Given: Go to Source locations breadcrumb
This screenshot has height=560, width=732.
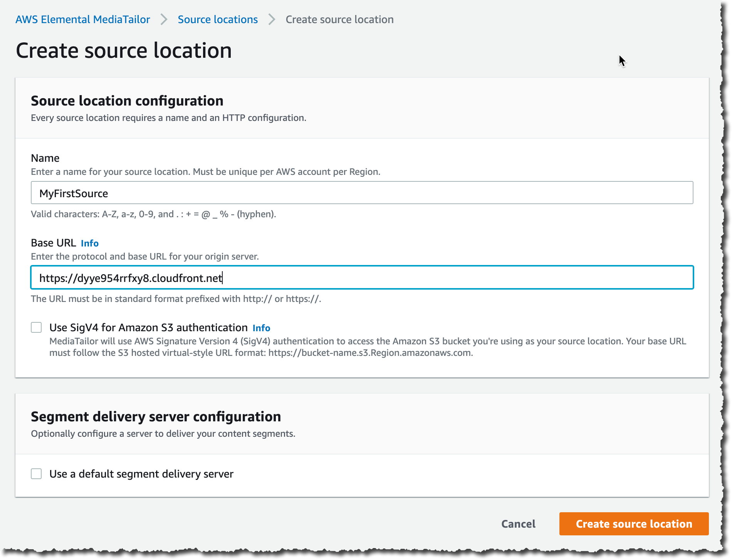Looking at the screenshot, I should point(218,19).
